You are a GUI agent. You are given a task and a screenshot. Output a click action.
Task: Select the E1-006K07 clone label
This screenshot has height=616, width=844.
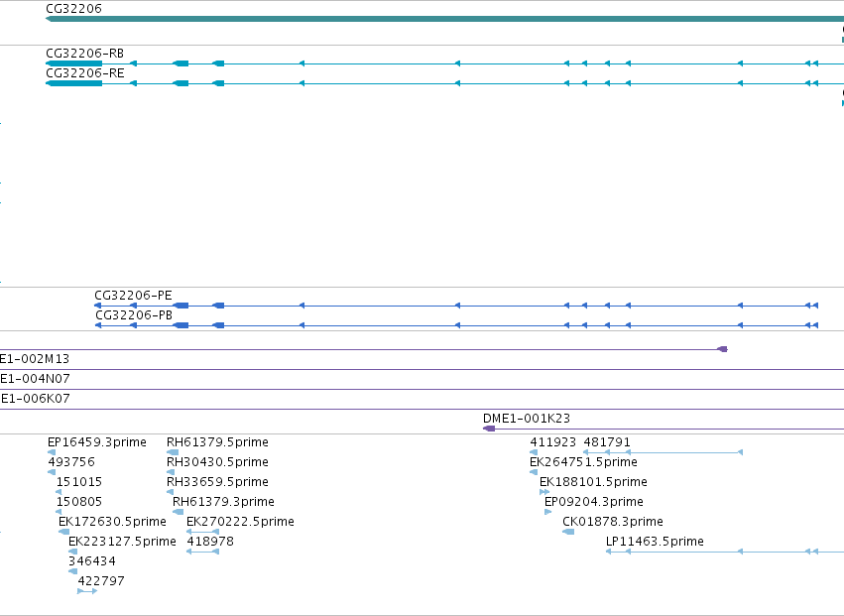tap(35, 399)
